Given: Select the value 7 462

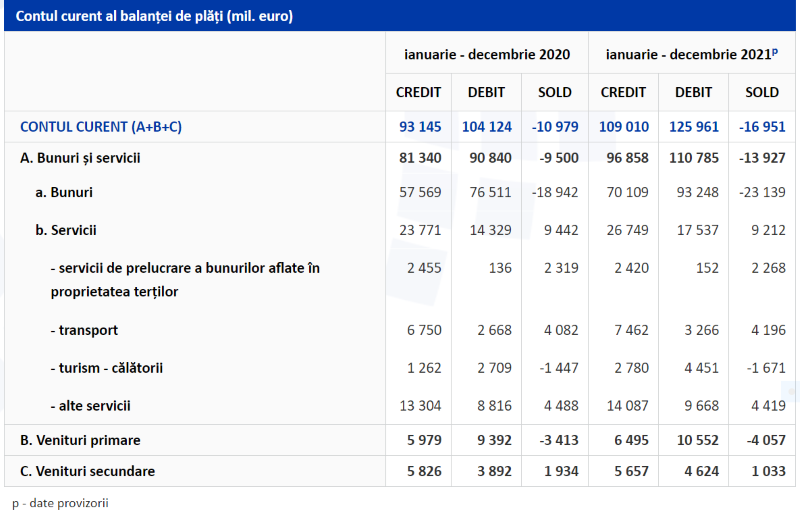Looking at the screenshot, I should (x=632, y=330).
